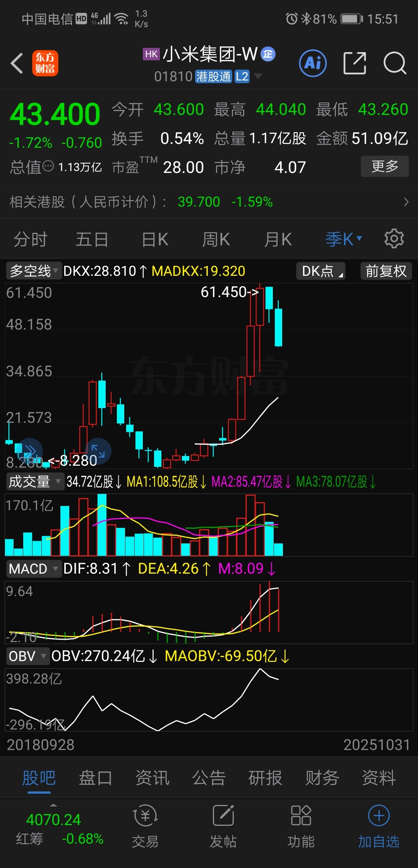Select the 股吧 tab

(39, 777)
